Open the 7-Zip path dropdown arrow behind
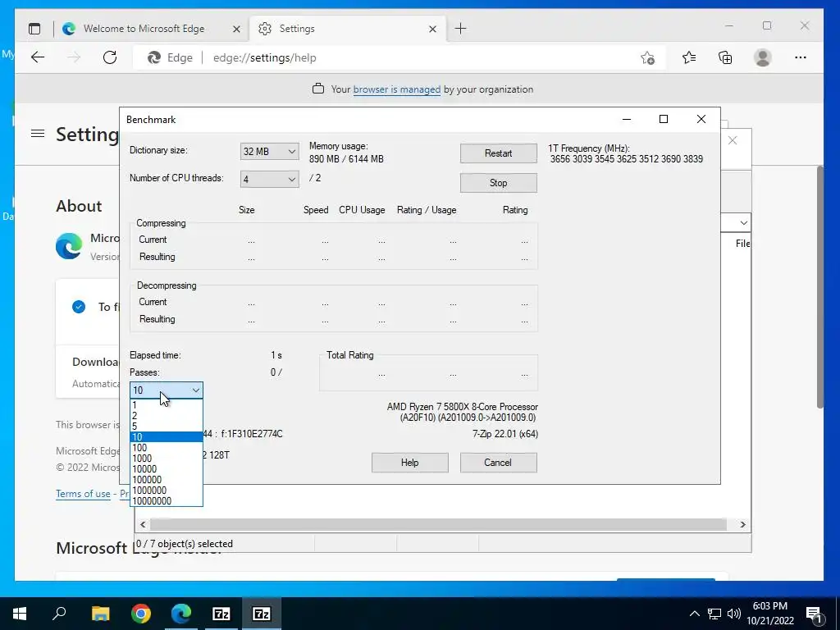This screenshot has width=840, height=630. (743, 223)
